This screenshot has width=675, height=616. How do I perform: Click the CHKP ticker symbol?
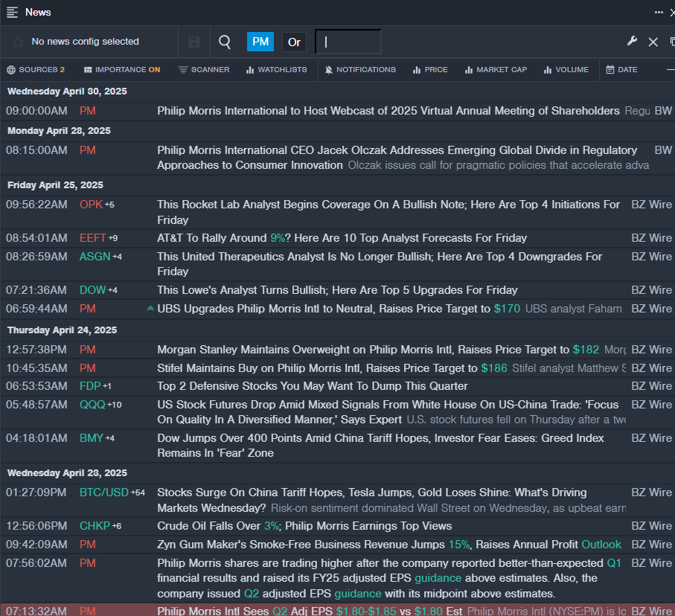[x=95, y=526]
